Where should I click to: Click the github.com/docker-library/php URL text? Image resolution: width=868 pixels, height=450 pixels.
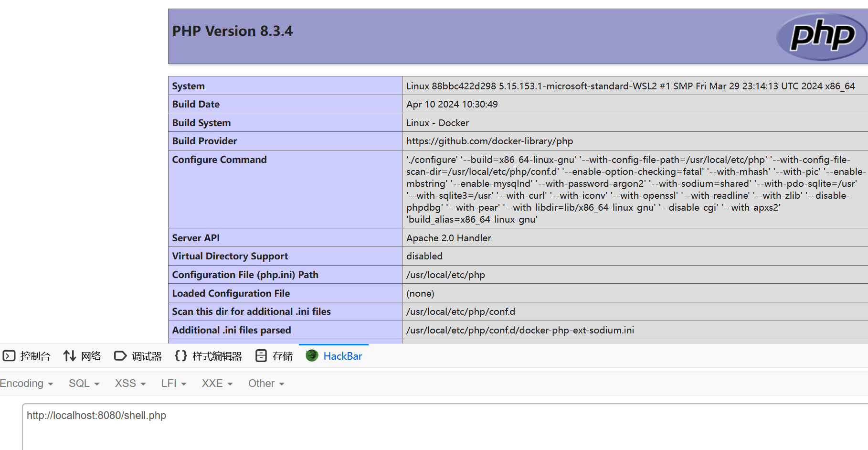coord(489,141)
